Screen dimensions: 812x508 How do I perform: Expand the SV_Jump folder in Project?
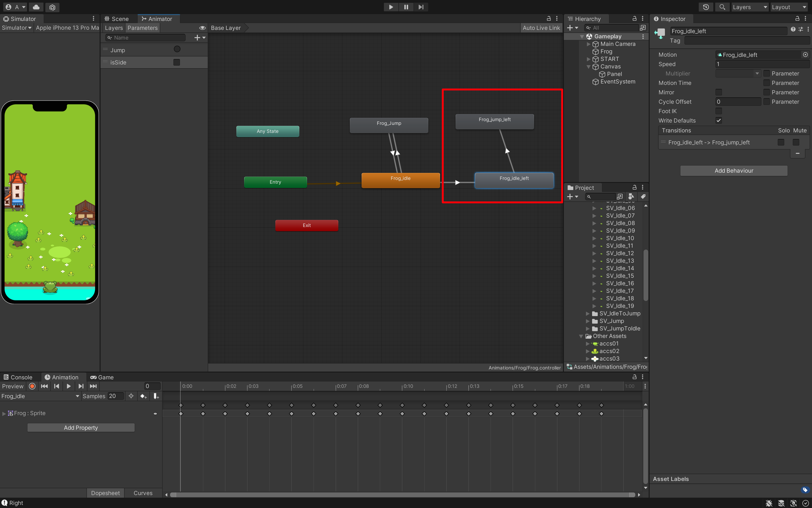pos(588,321)
